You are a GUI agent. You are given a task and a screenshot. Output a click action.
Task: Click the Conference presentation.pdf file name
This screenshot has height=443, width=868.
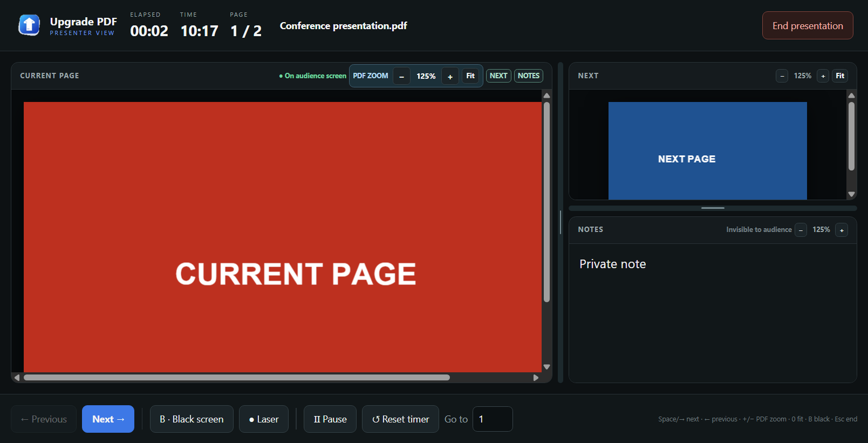[343, 26]
